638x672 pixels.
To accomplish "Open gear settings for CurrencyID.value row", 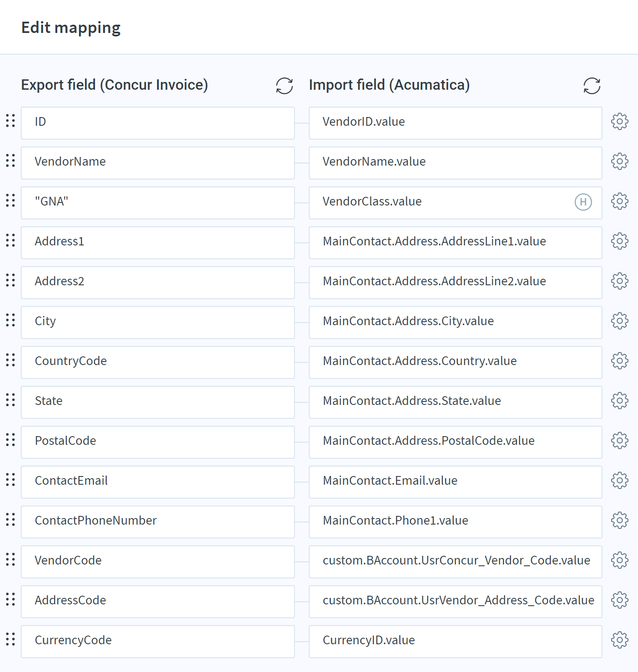I will click(x=620, y=640).
